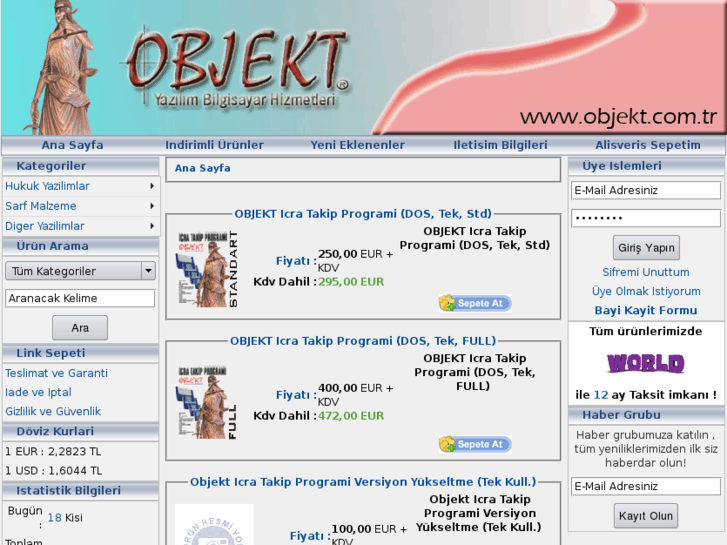Click OBJEKT Icra Takip Std description text
This screenshot has height=545, width=727.
(475, 238)
